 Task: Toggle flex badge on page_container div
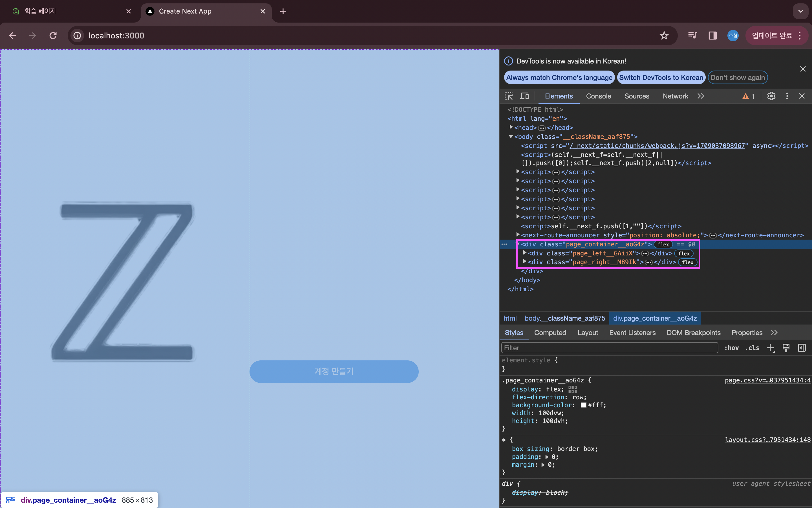coord(663,245)
